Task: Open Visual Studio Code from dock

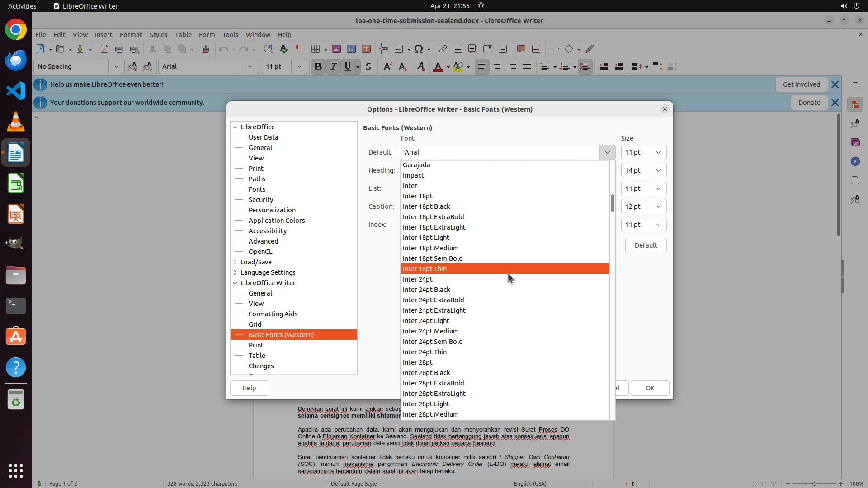Action: tap(16, 91)
